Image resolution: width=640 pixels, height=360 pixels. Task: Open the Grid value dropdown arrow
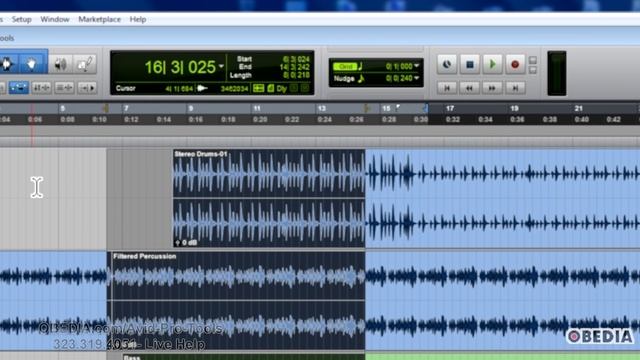click(417, 66)
